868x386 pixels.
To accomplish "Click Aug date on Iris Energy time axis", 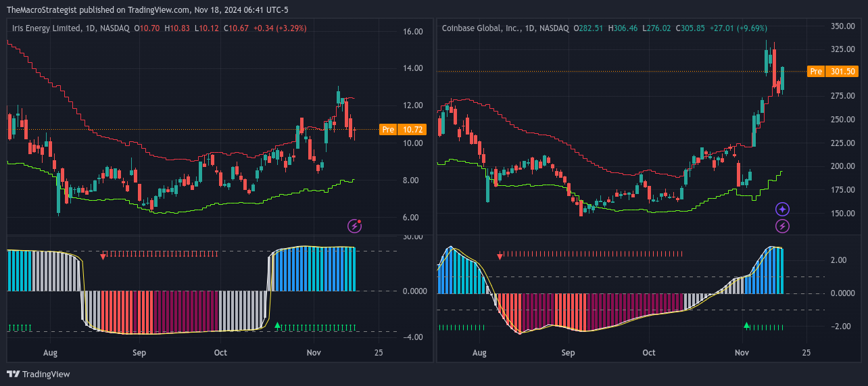I will [x=50, y=353].
